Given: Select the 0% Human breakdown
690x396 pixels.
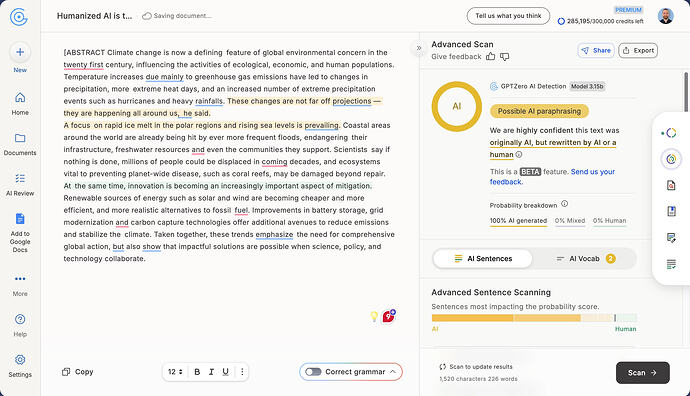Looking at the screenshot, I should pos(609,221).
